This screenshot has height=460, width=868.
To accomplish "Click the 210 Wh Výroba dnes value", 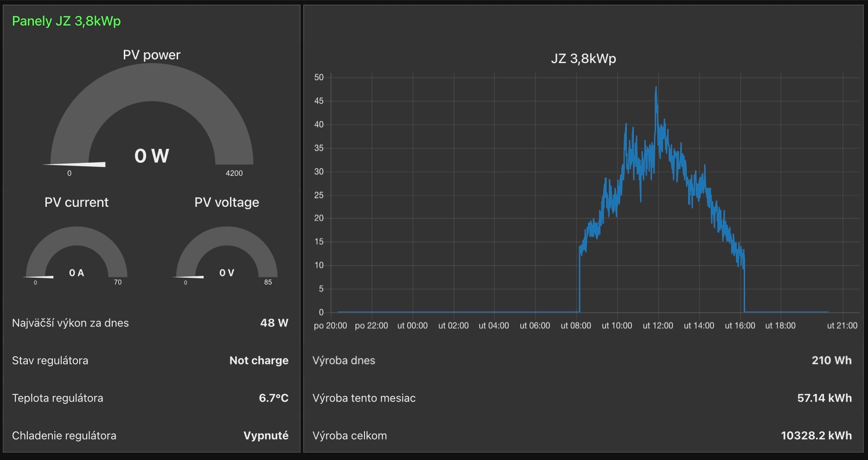I will 831,360.
